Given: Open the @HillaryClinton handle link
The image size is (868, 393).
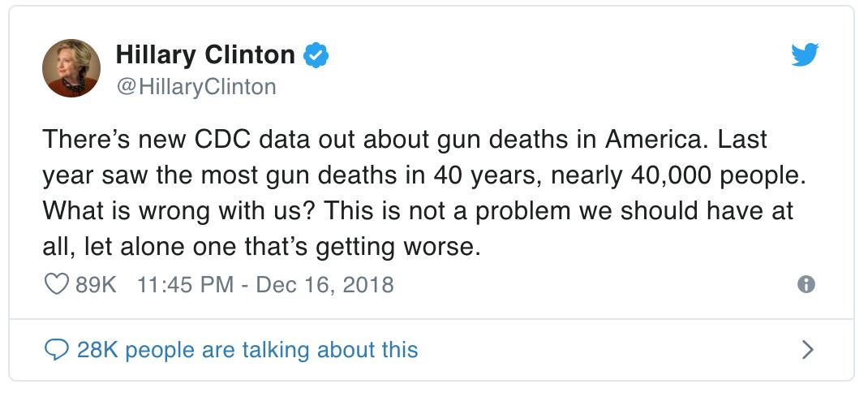Looking at the screenshot, I should (196, 86).
